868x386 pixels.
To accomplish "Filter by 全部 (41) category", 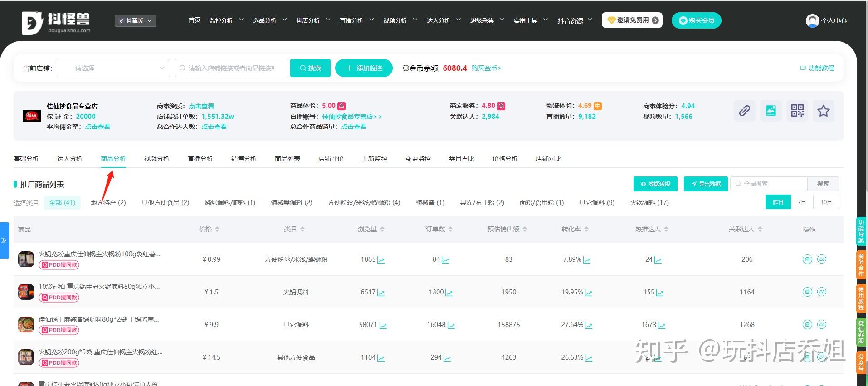I will (62, 203).
